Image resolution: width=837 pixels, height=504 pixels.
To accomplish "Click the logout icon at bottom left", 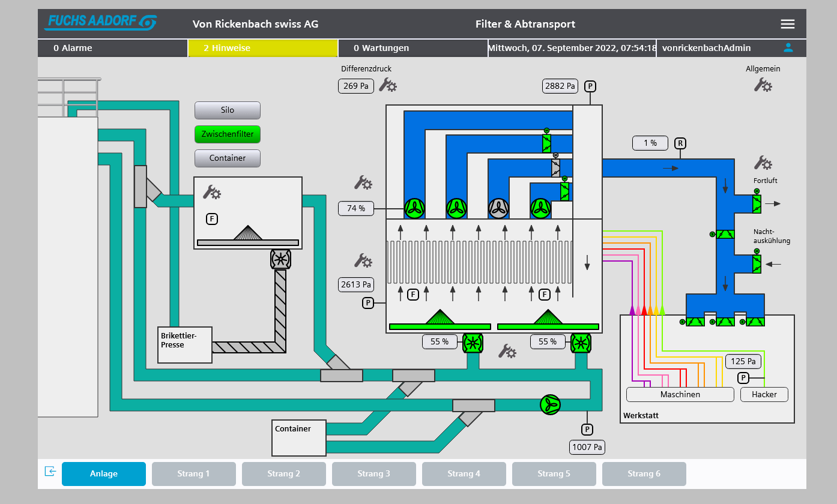I will point(50,472).
